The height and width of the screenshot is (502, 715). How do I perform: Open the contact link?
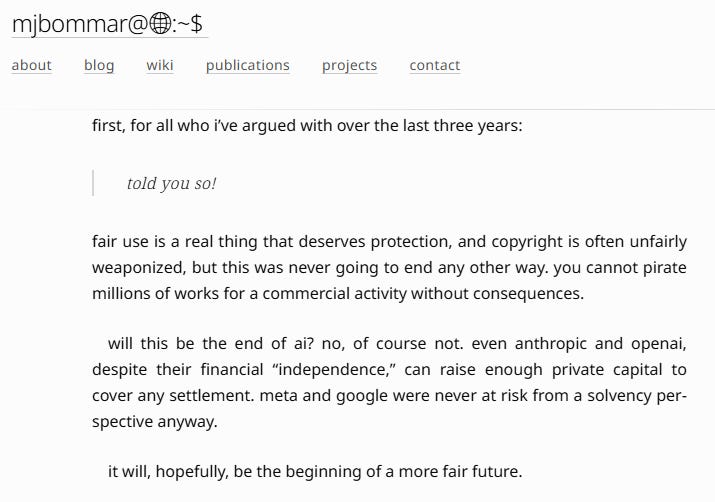coord(435,65)
